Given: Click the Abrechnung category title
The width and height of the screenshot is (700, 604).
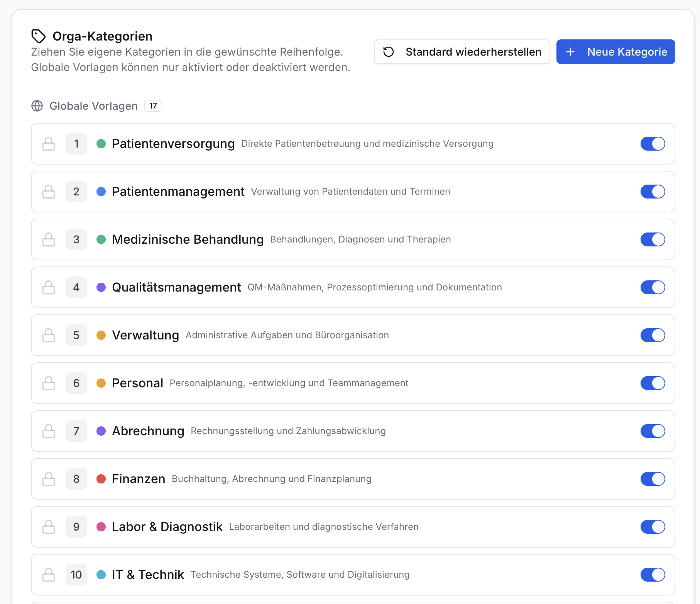Looking at the screenshot, I should tap(148, 431).
